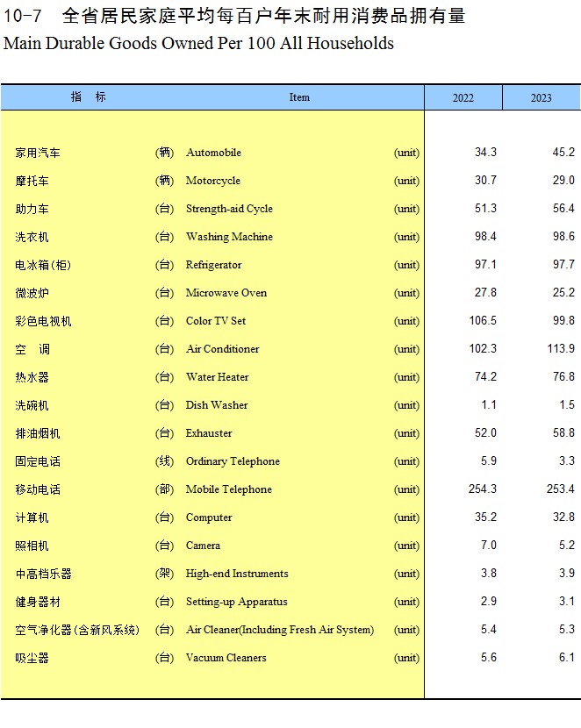Click the Color TV Set value 99.8
Image resolution: width=581 pixels, height=728 pixels.
563,320
